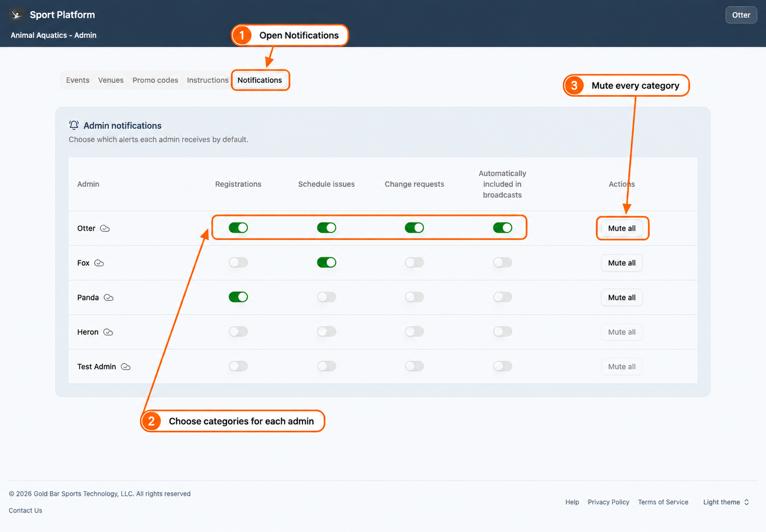
Task: Select the Notifications tab
Action: 260,80
